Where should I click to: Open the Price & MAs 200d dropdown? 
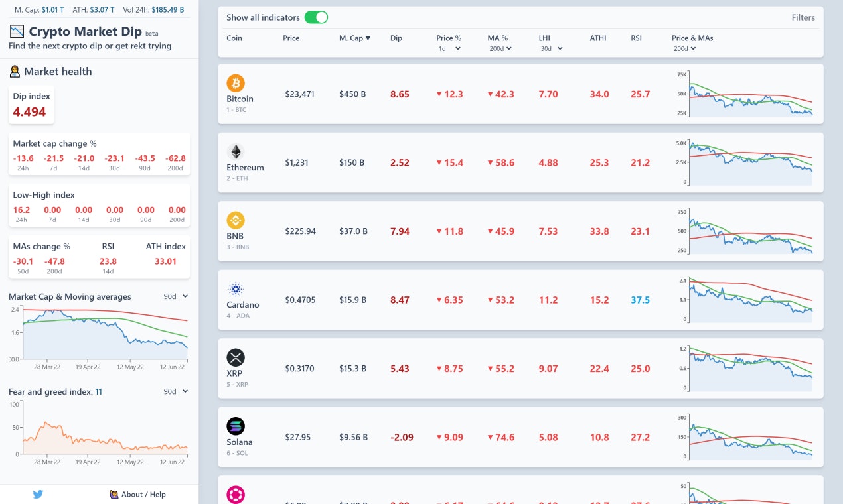(685, 48)
